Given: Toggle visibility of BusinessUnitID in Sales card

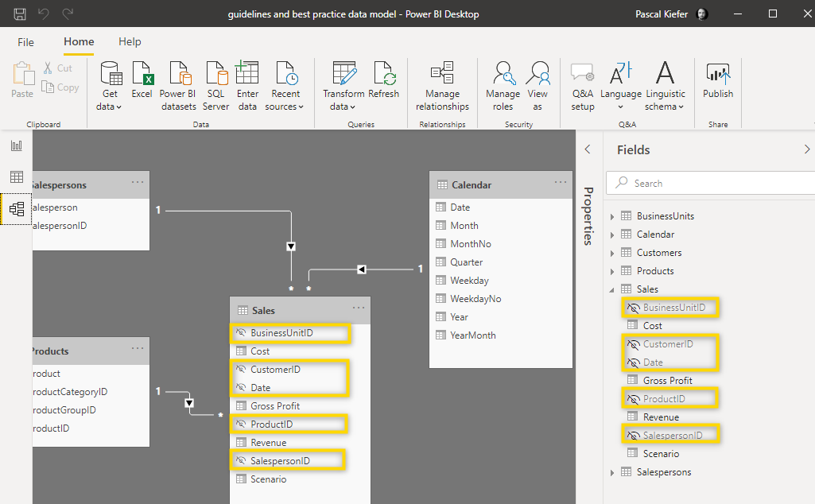Looking at the screenshot, I should click(241, 332).
